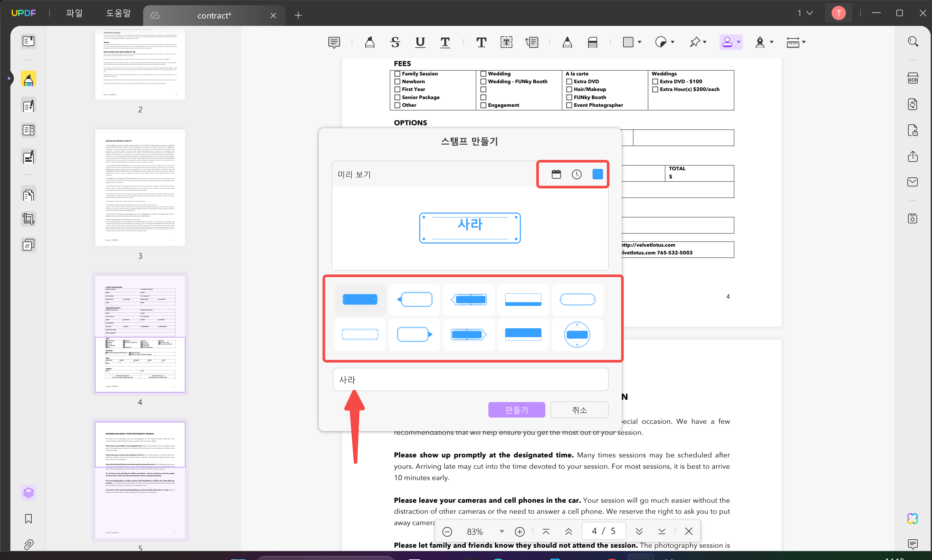Image resolution: width=932 pixels, height=560 pixels.
Task: Select the circular stamp shape template
Action: coord(577,334)
